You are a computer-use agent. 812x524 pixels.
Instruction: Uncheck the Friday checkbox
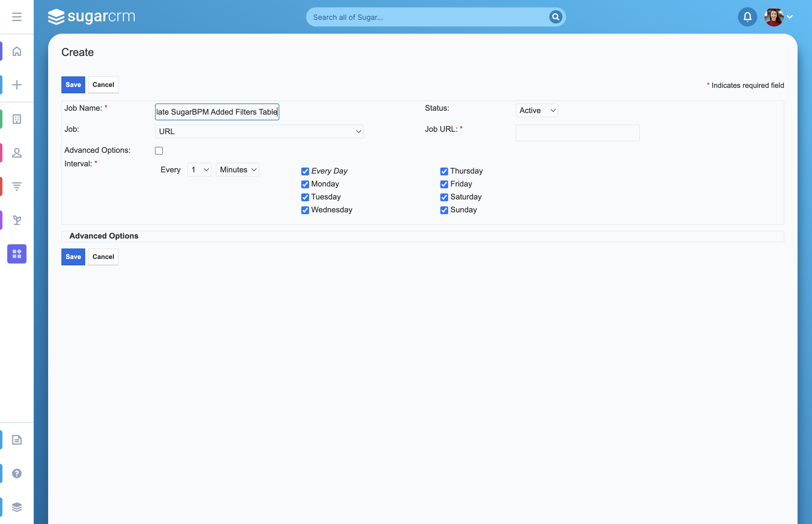click(x=444, y=184)
